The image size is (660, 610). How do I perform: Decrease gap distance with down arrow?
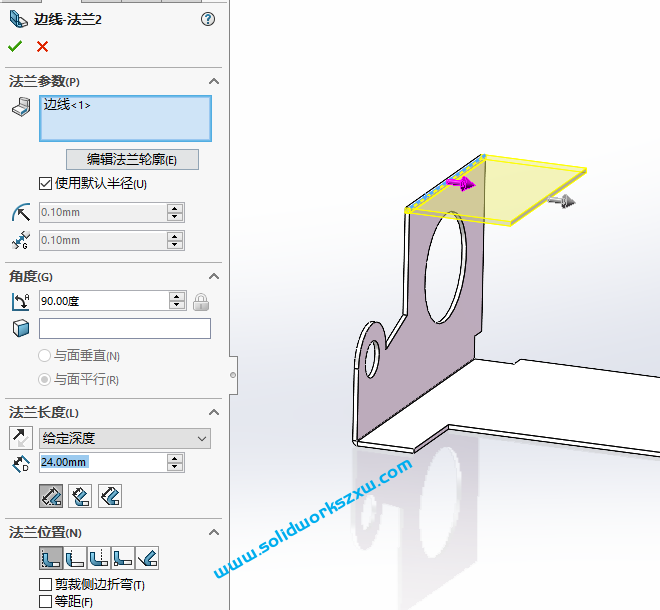coord(175,245)
